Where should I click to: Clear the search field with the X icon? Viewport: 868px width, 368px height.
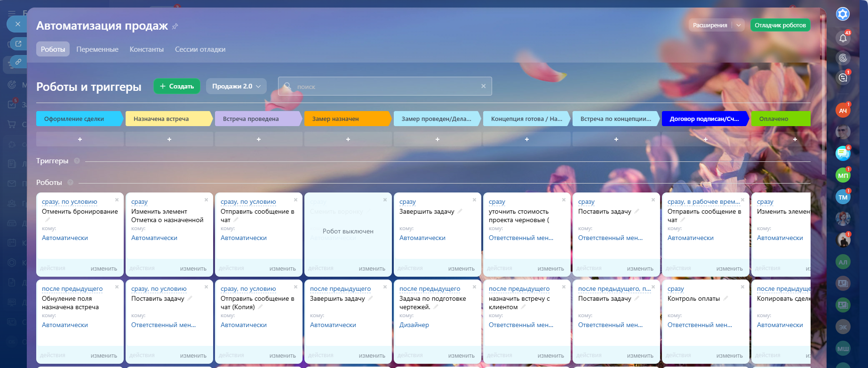[x=483, y=86]
